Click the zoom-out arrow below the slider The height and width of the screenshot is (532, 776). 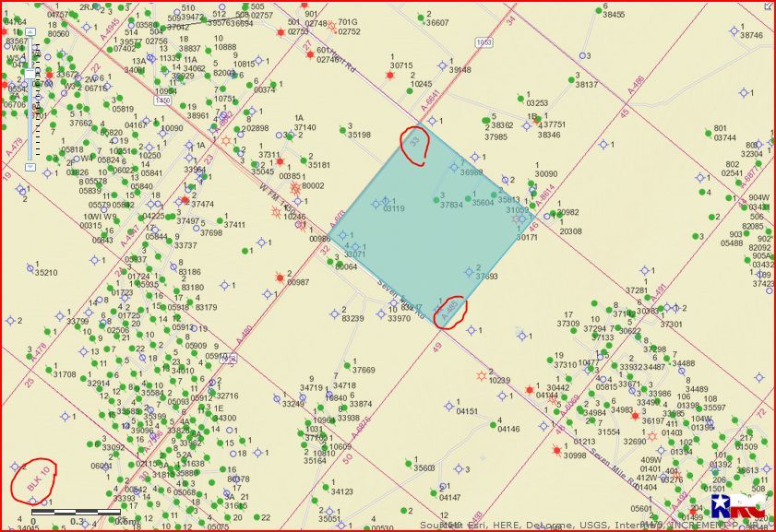(x=30, y=167)
